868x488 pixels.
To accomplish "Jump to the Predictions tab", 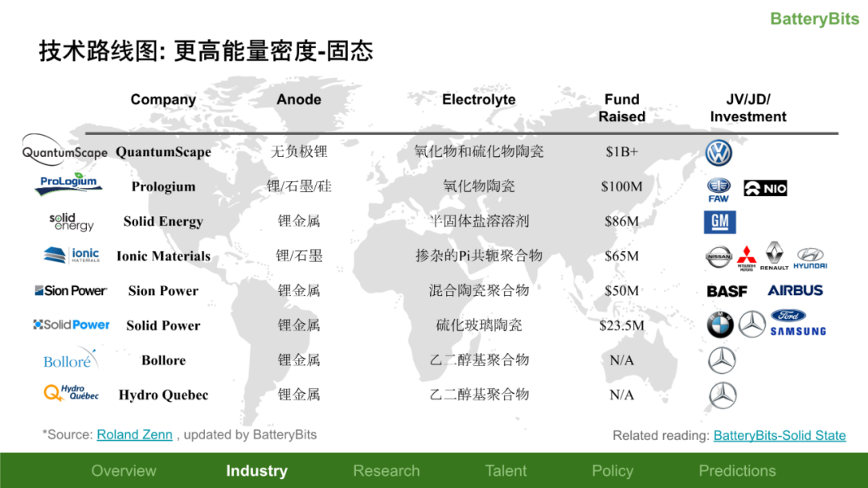I will coord(737,471).
